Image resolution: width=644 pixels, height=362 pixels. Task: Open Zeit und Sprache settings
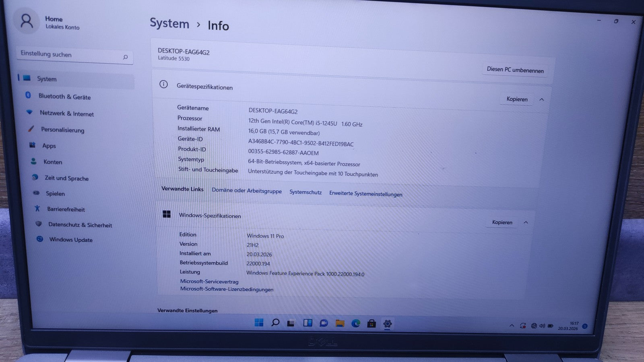pyautogui.click(x=66, y=178)
